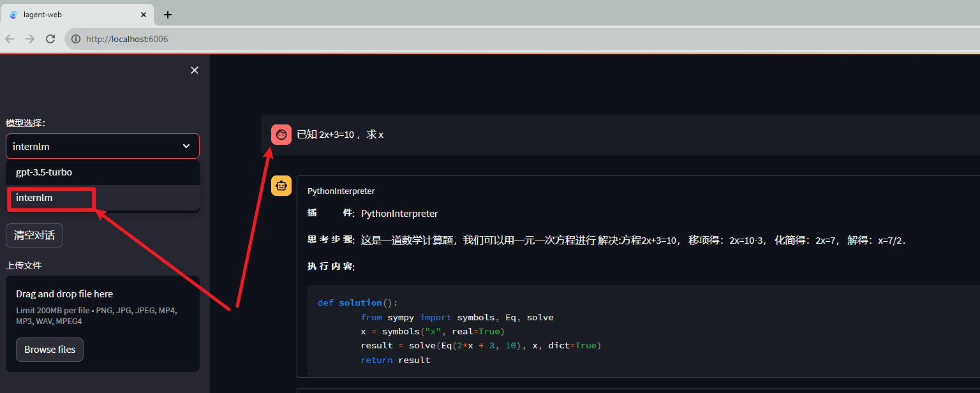Click the 上传文件 label
This screenshot has height=393, width=980.
[24, 265]
